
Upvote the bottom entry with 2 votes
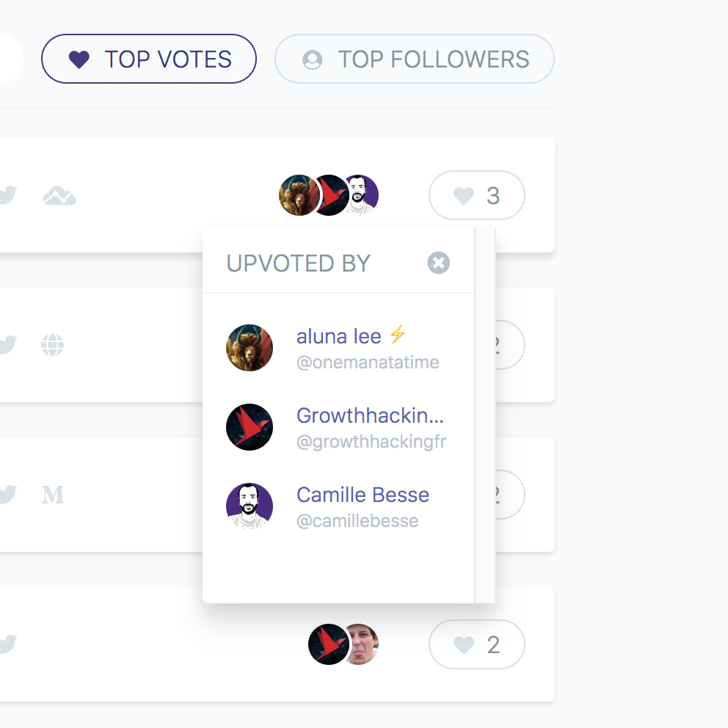click(x=477, y=644)
